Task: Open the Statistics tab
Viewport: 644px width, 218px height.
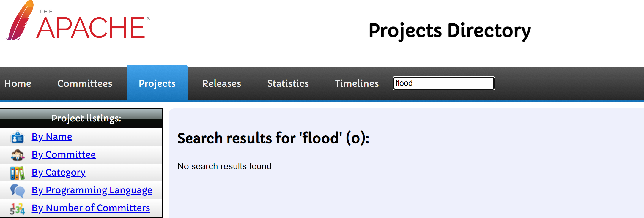Action: 288,84
